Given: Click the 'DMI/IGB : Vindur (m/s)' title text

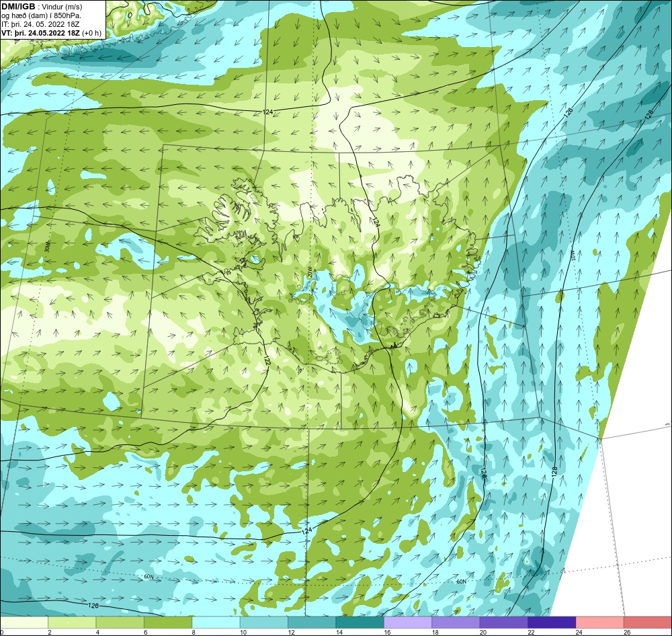Looking at the screenshot, I should (x=42, y=7).
